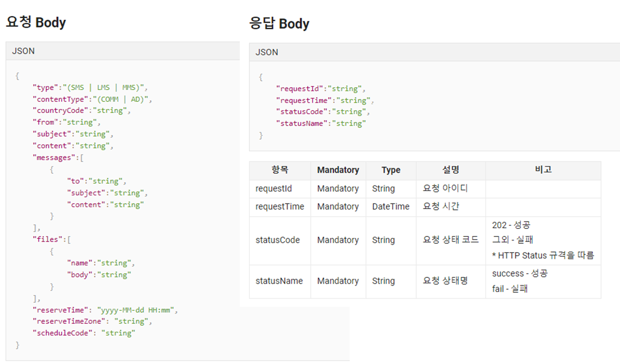Click the "body":"string" line
Screen dimensions: 620x364
tap(99, 275)
